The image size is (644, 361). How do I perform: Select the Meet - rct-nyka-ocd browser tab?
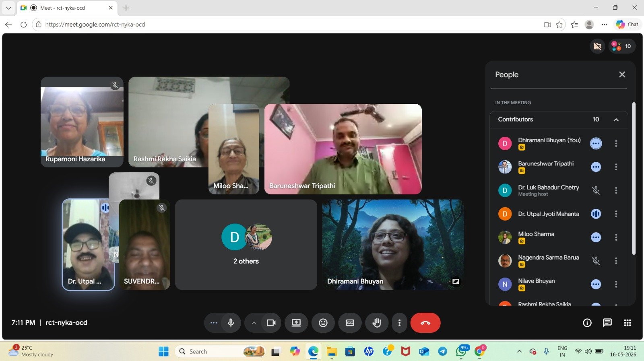[x=67, y=8]
